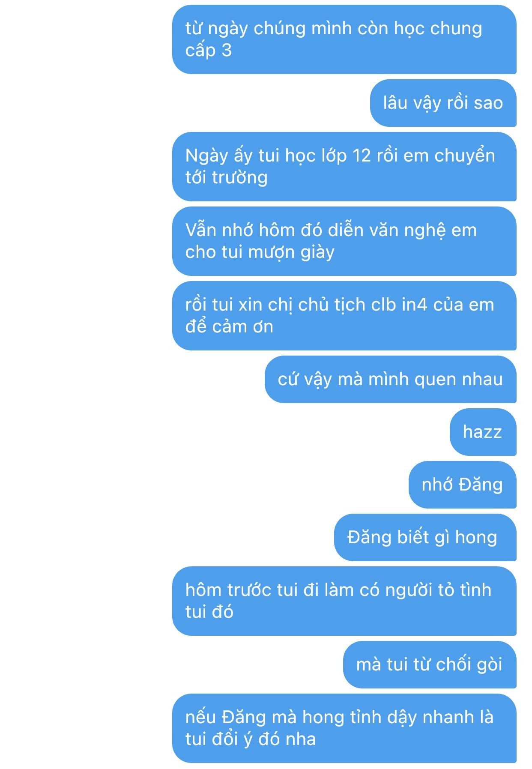Image resolution: width=532 pixels, height=769 pixels.
Task: Select message about người tỏ tình
Action: pos(344,601)
